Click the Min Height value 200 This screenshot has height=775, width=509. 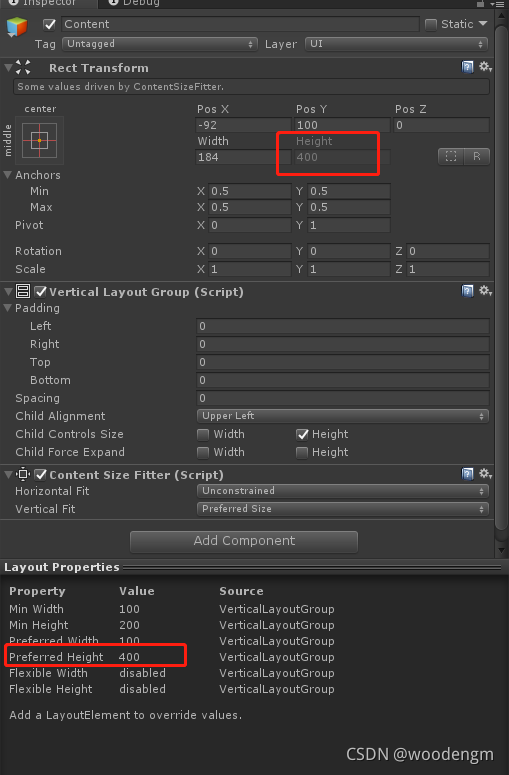(129, 625)
